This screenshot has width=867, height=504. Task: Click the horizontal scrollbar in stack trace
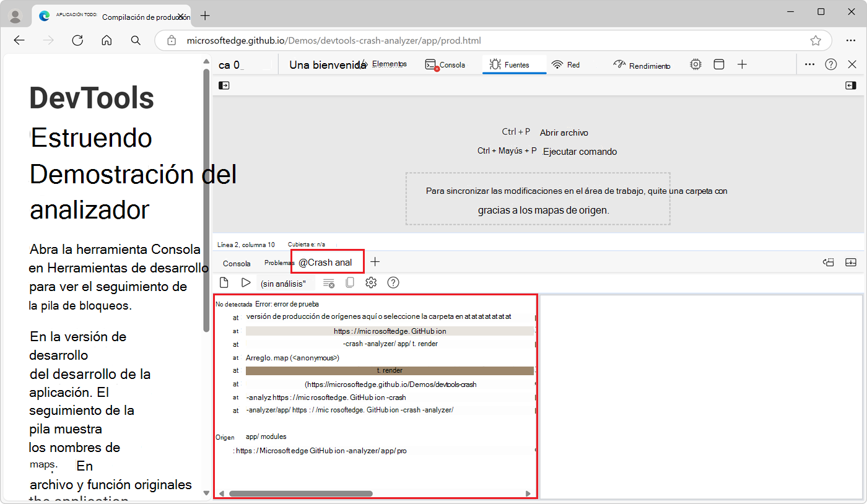tap(301, 493)
